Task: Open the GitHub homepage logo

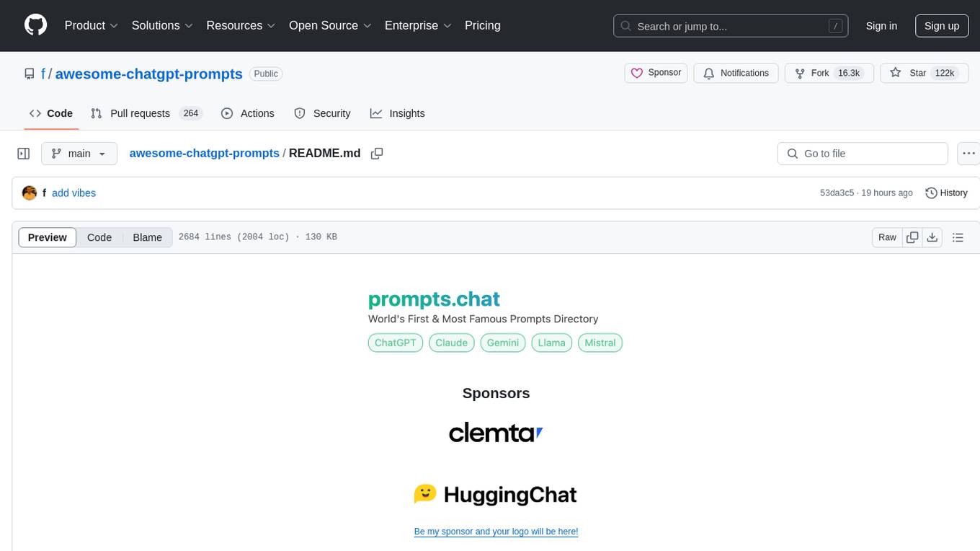Action: coord(35,25)
